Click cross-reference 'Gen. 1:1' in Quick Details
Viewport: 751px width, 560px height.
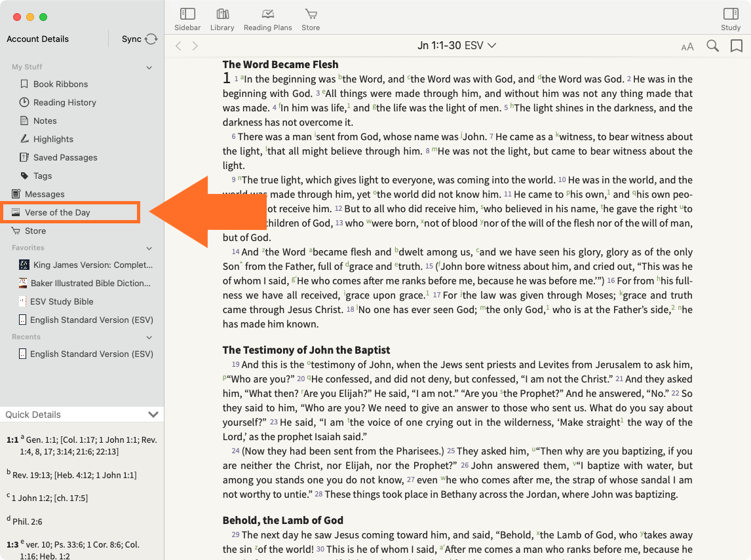click(40, 440)
